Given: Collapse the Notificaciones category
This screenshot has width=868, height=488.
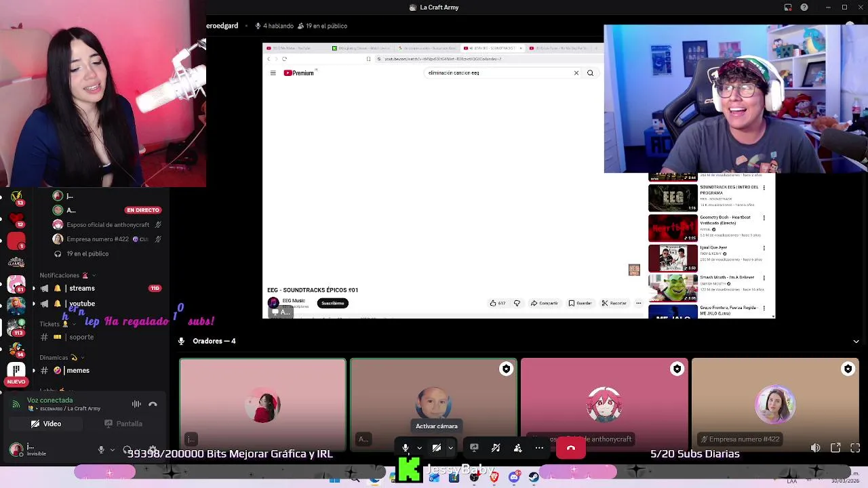Looking at the screenshot, I should point(66,275).
